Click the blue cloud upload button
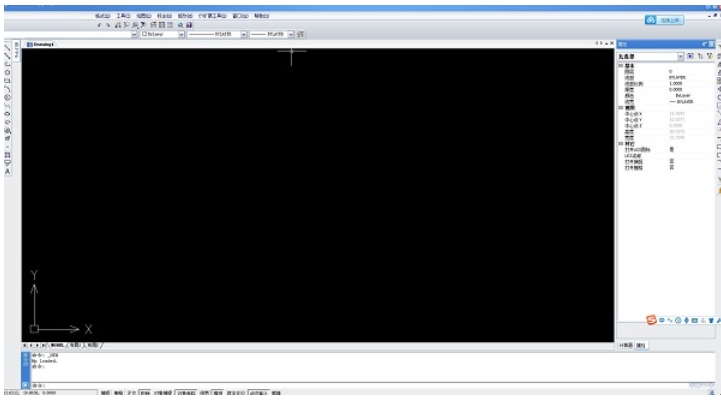This screenshot has height=400, width=721. tap(664, 20)
